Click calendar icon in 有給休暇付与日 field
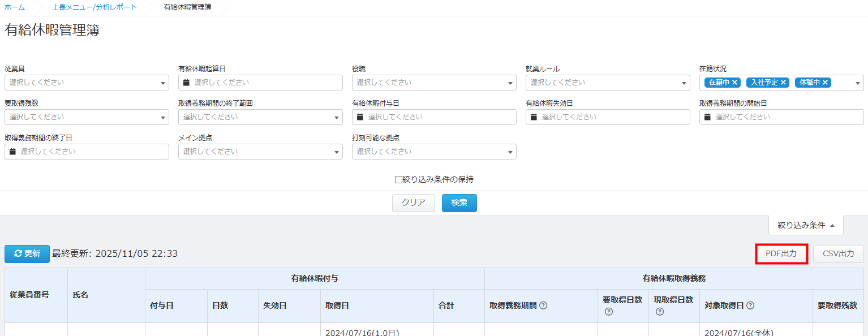 pyautogui.click(x=360, y=117)
